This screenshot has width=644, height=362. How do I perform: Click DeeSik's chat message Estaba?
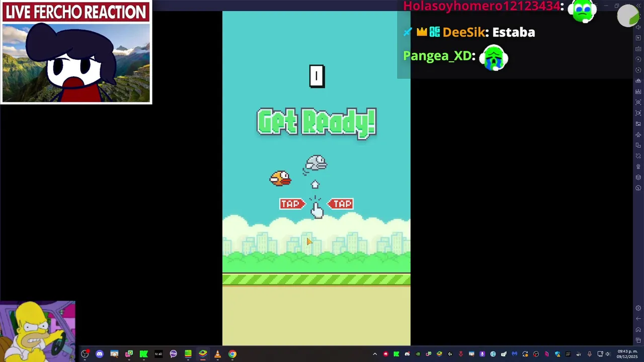tap(513, 32)
